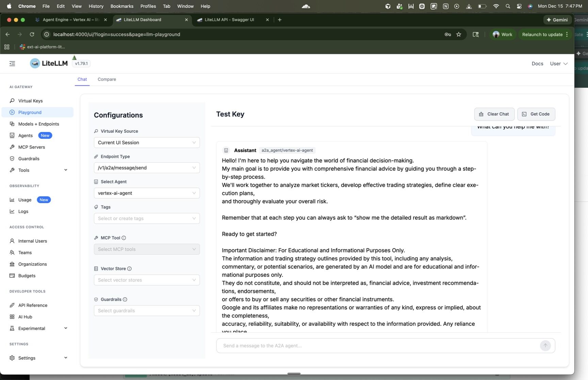The width and height of the screenshot is (588, 380).
Task: Open a new Chrome tab
Action: coord(280,20)
